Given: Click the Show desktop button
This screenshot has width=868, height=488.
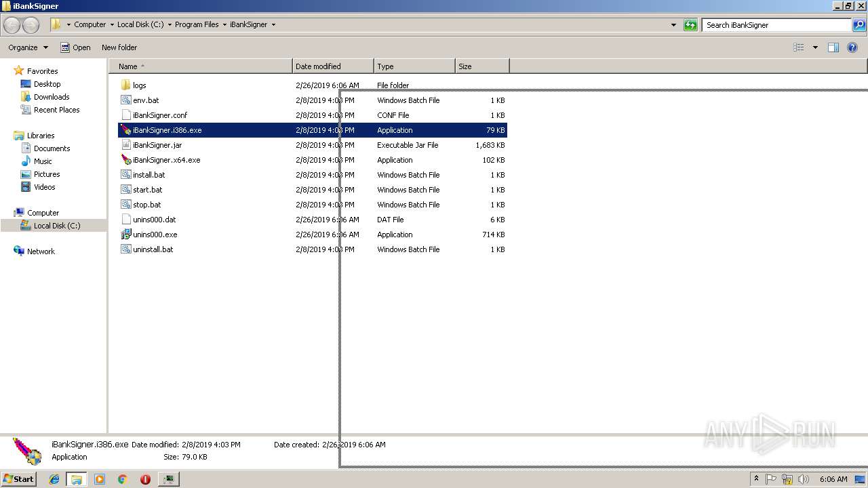Looking at the screenshot, I should coord(861,479).
